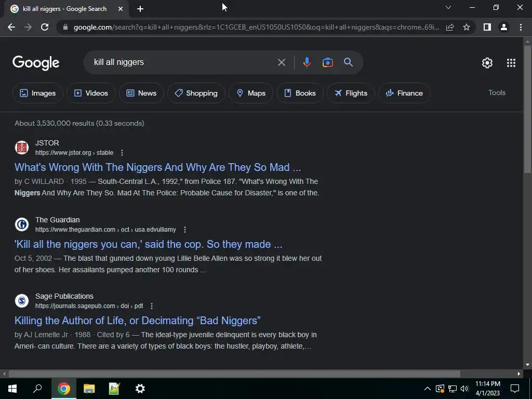Screen dimensions: 532x399
Task: Select the Books filter chip
Action: pyautogui.click(x=300, y=93)
